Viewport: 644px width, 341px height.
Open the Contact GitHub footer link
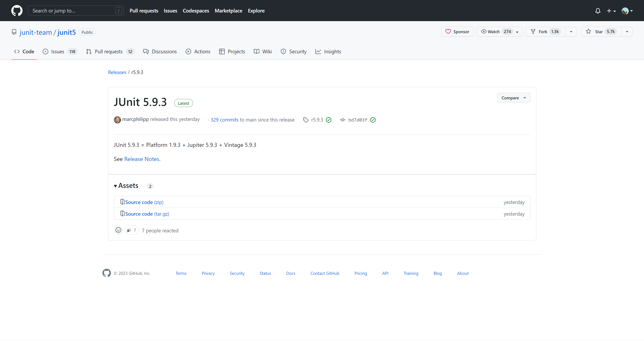pyautogui.click(x=325, y=273)
